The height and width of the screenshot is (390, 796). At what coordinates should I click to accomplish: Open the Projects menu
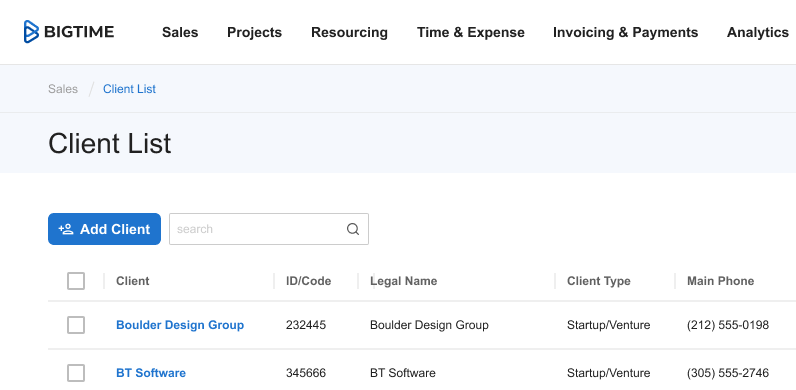pos(254,32)
